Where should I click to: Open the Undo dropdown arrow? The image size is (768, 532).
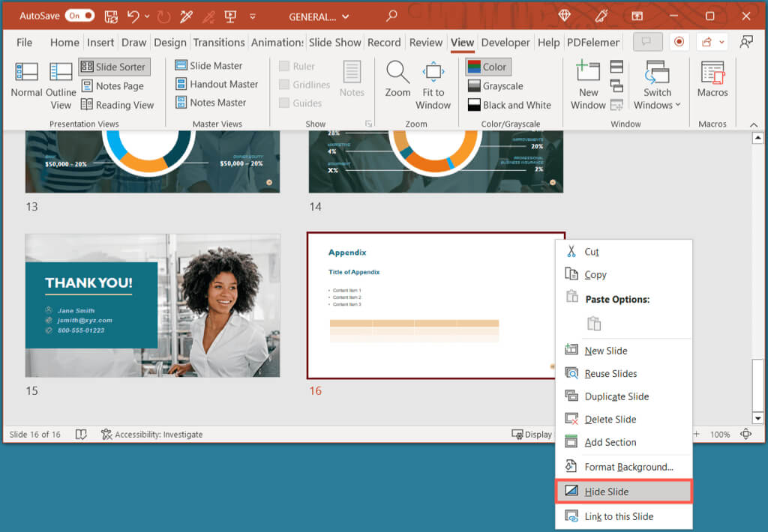pyautogui.click(x=145, y=16)
